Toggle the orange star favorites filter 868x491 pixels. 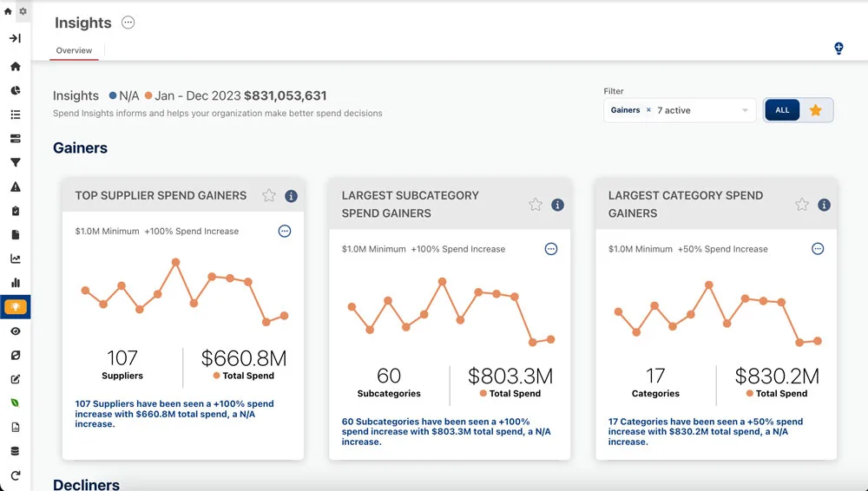pos(815,110)
